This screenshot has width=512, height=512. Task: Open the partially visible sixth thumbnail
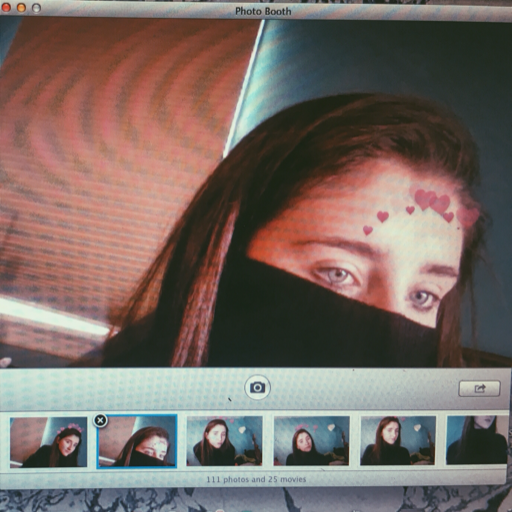click(x=477, y=440)
